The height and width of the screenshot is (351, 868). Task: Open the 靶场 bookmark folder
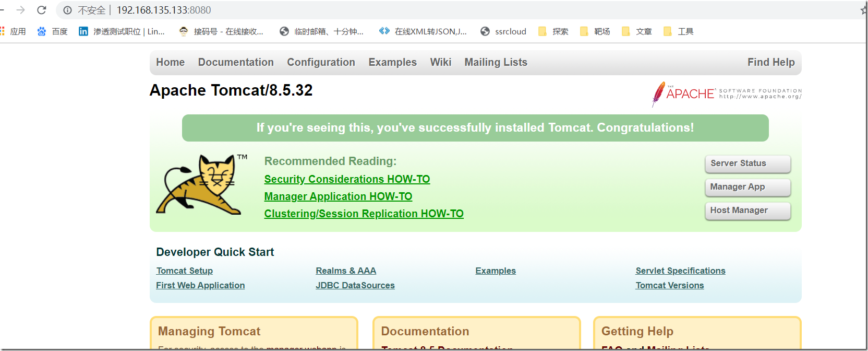(595, 31)
